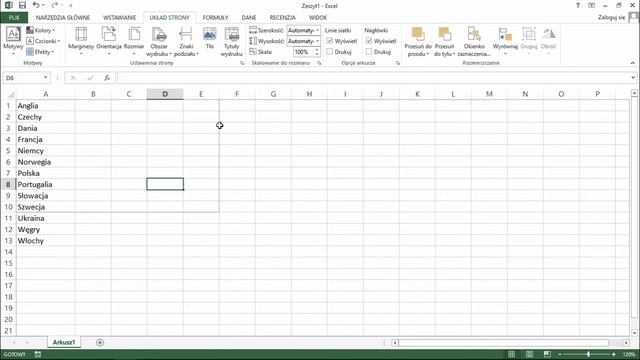Open Znaki podziału page breaks menu
This screenshot has width=640, height=360.
point(186,42)
